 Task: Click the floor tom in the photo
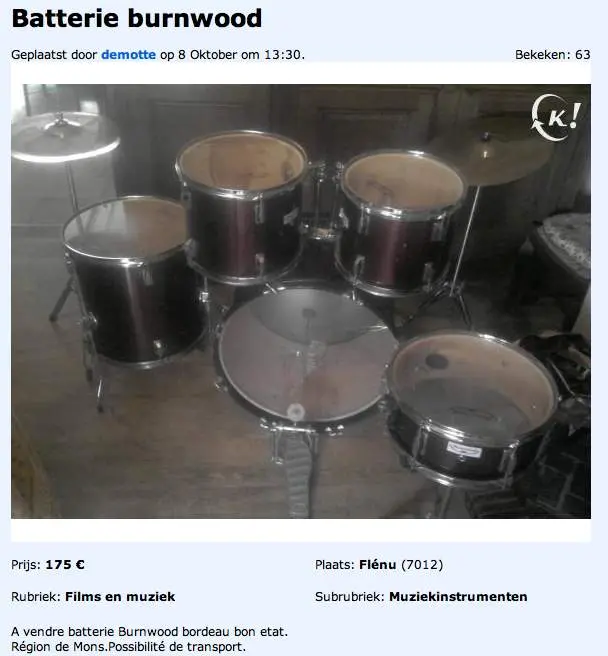pyautogui.click(x=134, y=282)
